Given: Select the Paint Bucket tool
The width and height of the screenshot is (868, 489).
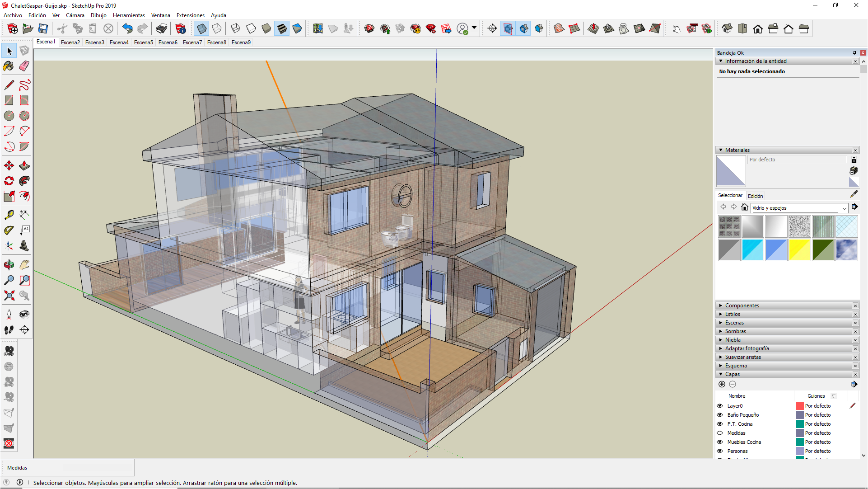Looking at the screenshot, I should click(x=9, y=66).
